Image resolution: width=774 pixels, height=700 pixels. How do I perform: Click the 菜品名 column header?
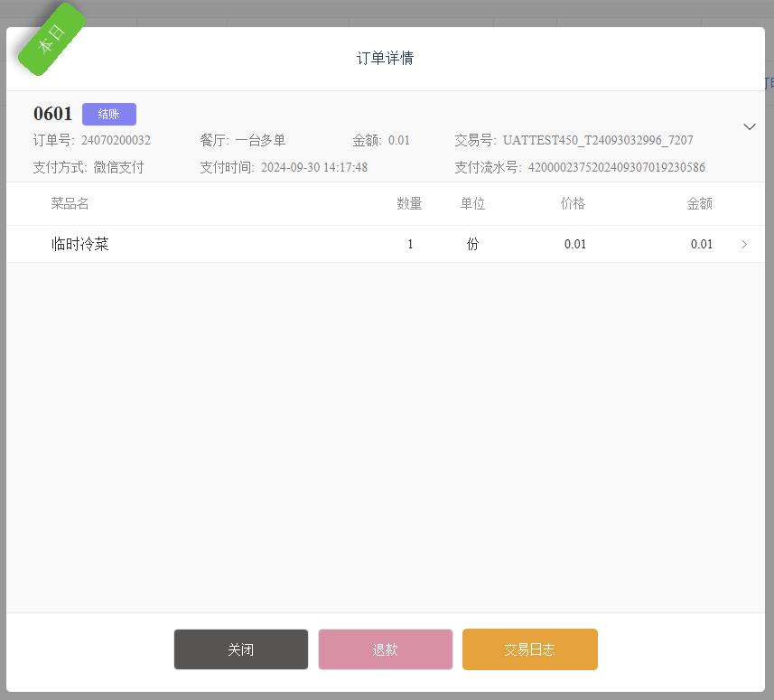(x=70, y=203)
